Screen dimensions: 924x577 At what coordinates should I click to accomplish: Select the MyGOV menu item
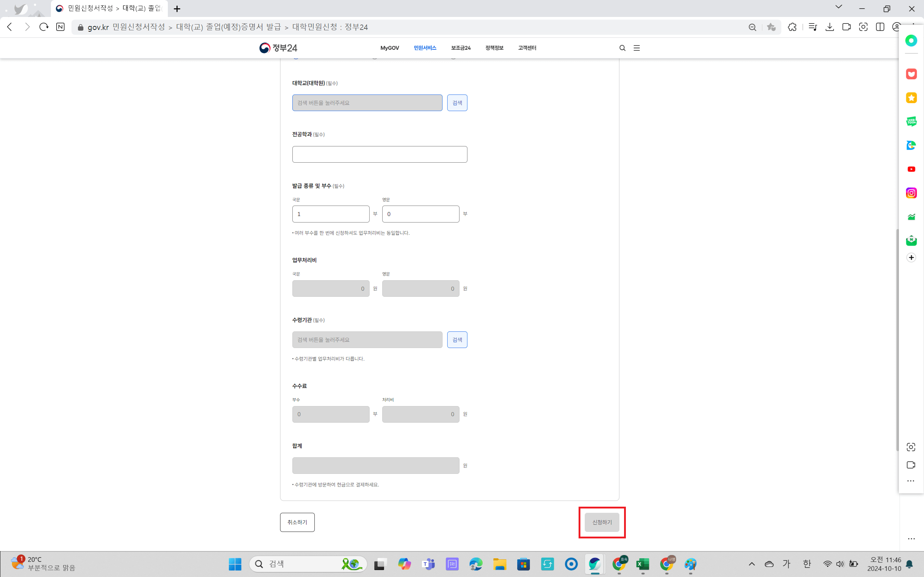[389, 48]
